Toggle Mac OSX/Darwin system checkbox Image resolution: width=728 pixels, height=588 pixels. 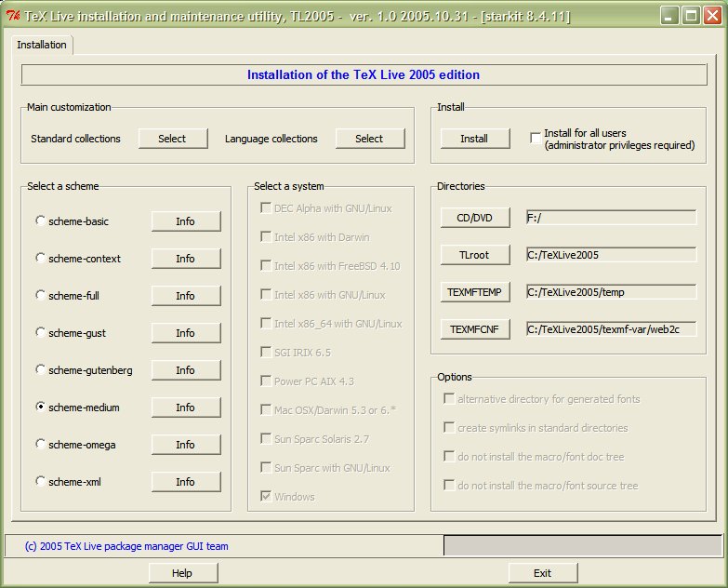tap(266, 409)
